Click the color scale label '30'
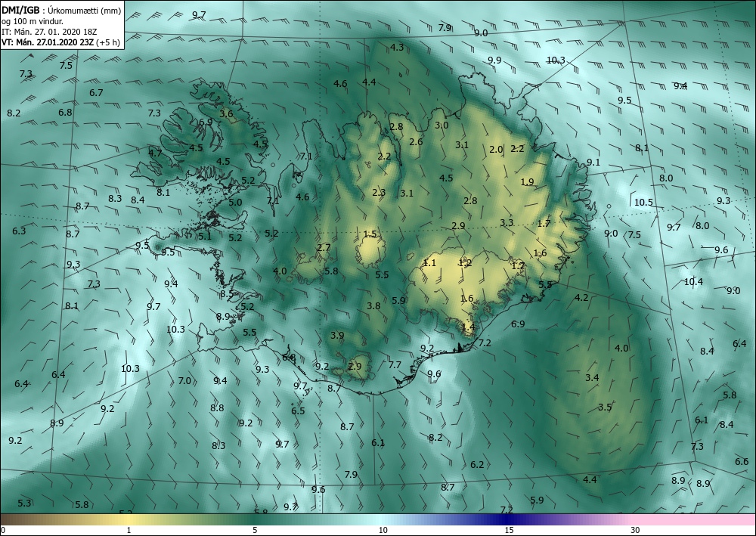 tap(635, 530)
